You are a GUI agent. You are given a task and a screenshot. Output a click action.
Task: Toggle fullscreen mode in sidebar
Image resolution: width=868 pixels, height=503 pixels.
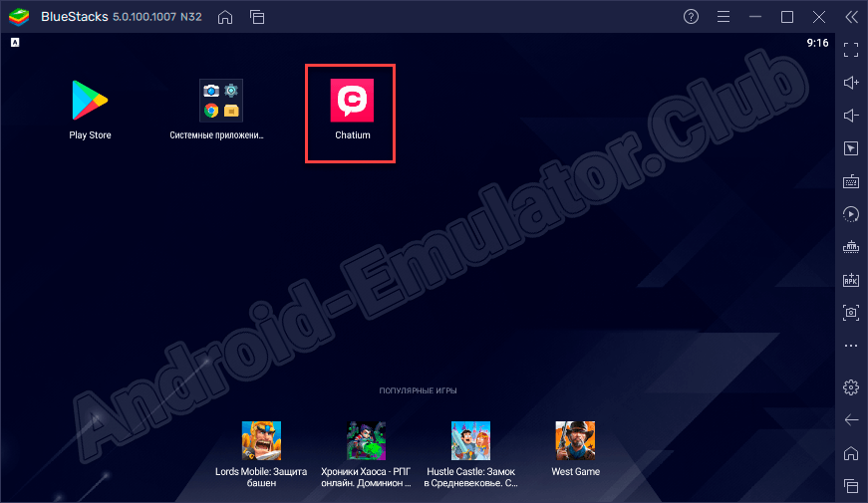pos(851,48)
